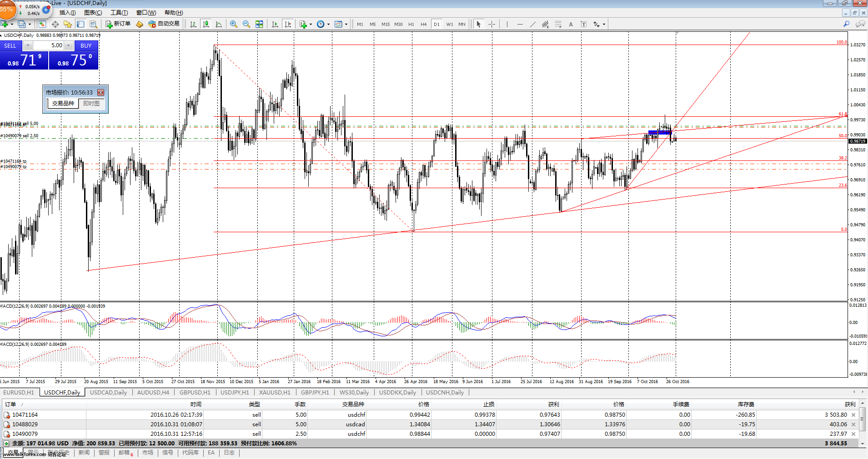Click the Zoom Out magnifier icon

coord(246,24)
